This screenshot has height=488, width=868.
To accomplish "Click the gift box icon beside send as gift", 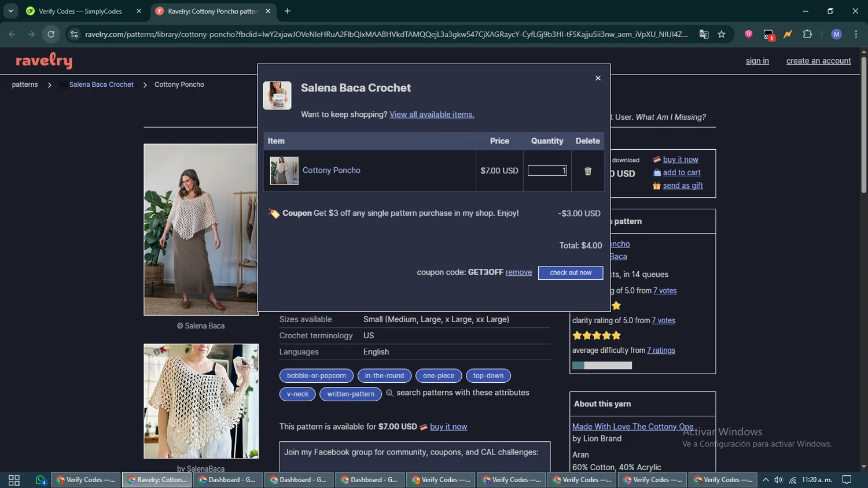I will (x=657, y=186).
